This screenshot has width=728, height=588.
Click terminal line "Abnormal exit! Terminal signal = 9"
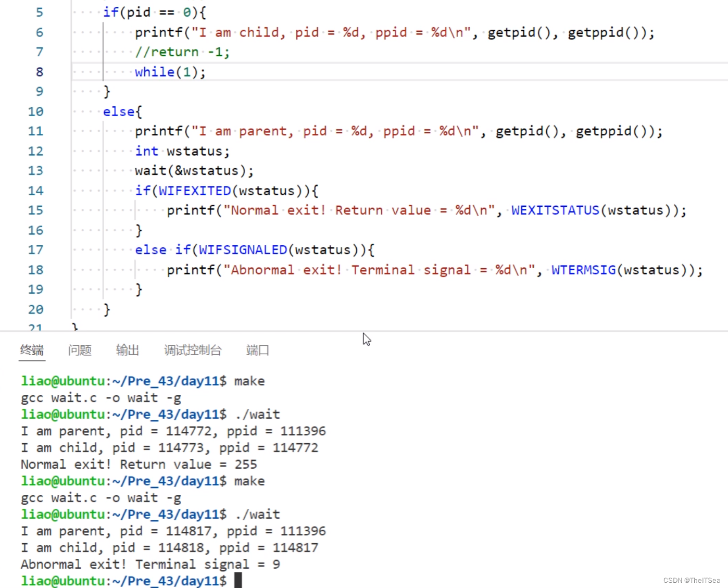(150, 565)
